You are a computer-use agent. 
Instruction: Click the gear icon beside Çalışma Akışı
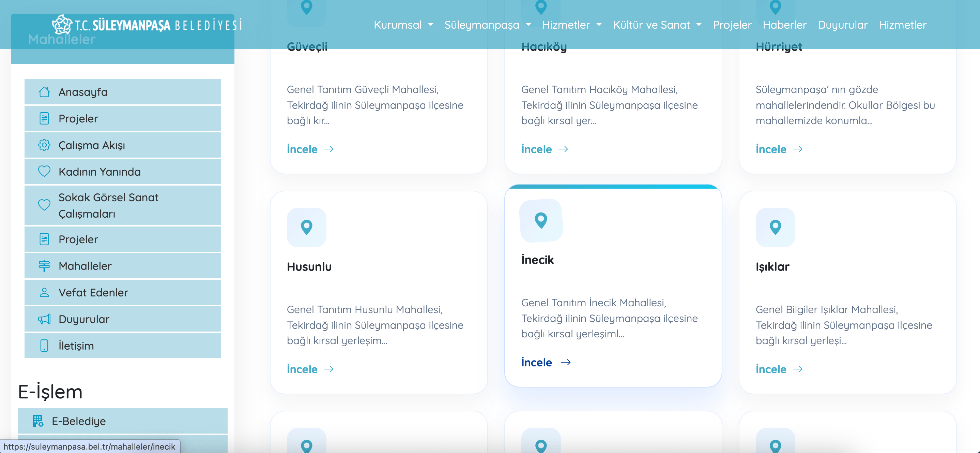(x=44, y=145)
